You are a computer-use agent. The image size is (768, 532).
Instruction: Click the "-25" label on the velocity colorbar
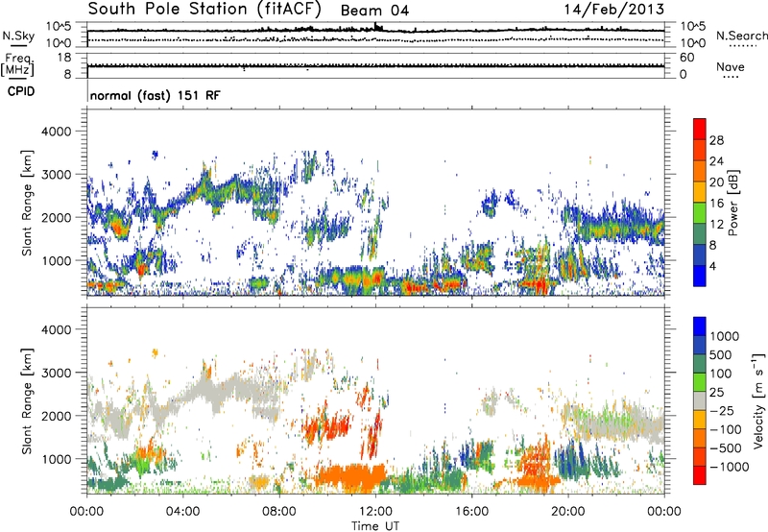pos(722,411)
